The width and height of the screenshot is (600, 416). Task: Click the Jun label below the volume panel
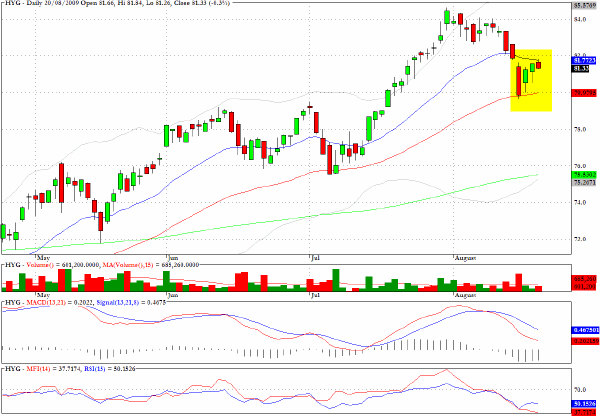pos(173,295)
